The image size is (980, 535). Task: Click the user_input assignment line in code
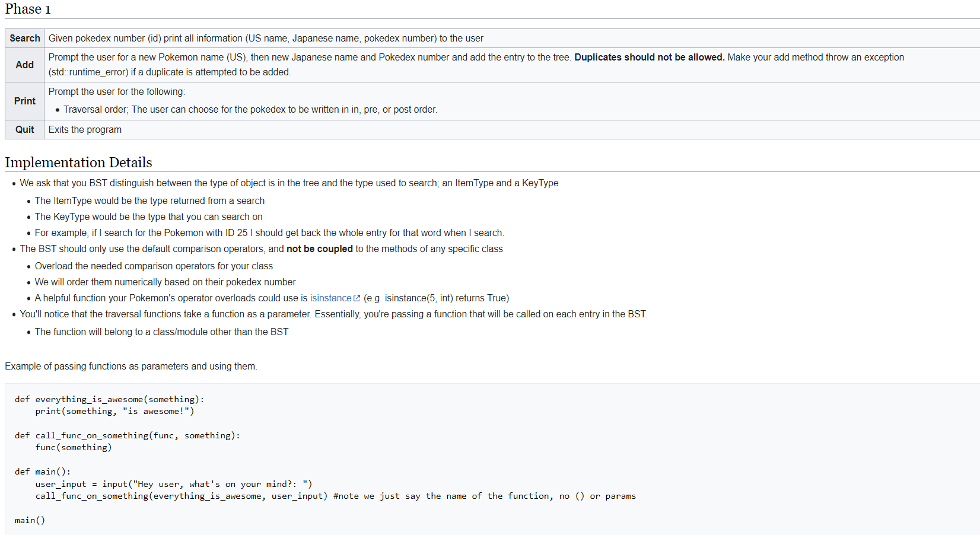174,483
